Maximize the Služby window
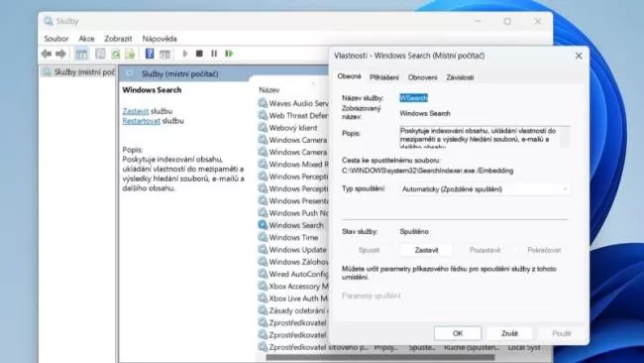Viewport: 644px width, 363px height. [507, 21]
